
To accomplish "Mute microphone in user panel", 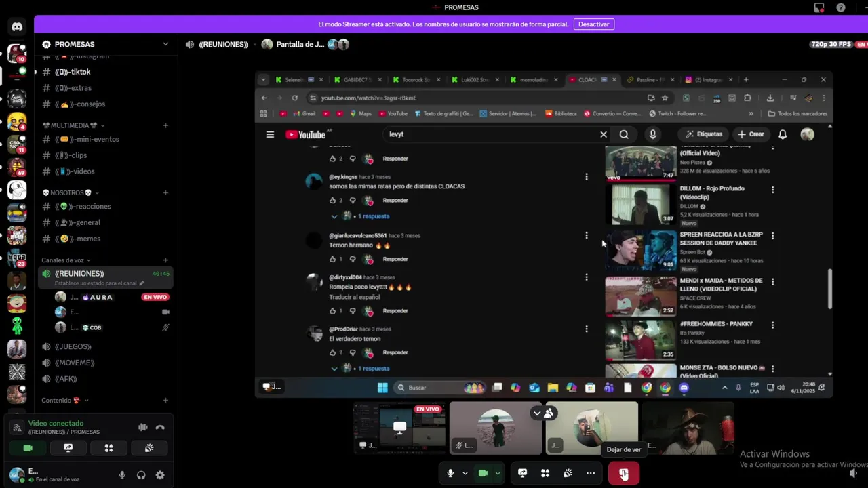I will coord(122,475).
